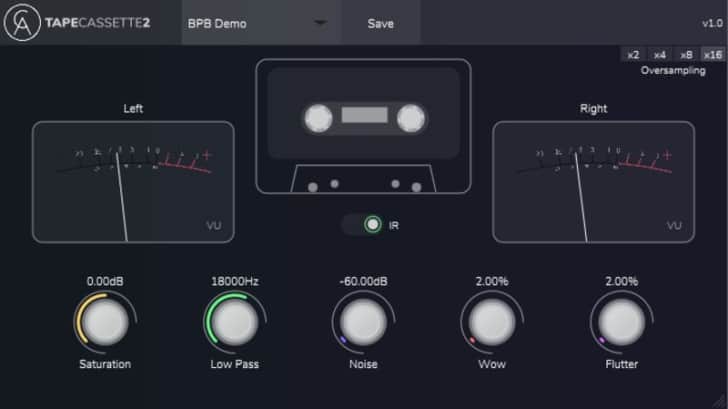Click the Left VU meter
The height and width of the screenshot is (409, 728).
pos(133,182)
